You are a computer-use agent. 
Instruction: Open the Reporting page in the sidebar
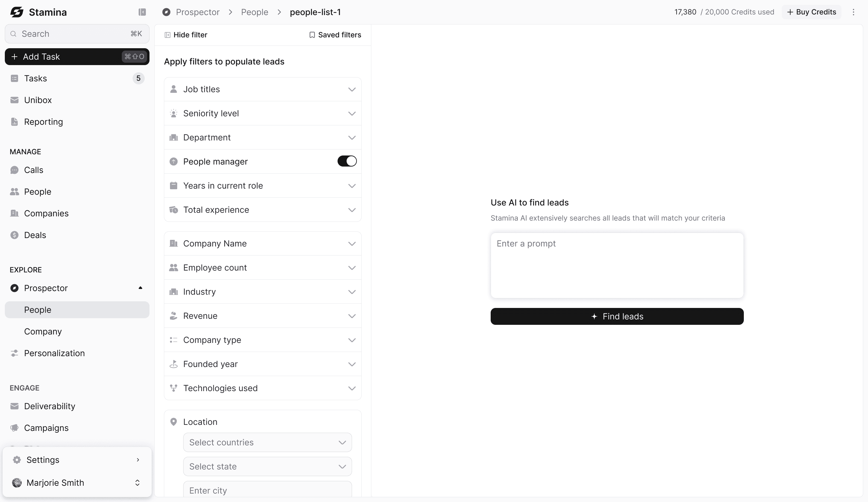tap(43, 122)
